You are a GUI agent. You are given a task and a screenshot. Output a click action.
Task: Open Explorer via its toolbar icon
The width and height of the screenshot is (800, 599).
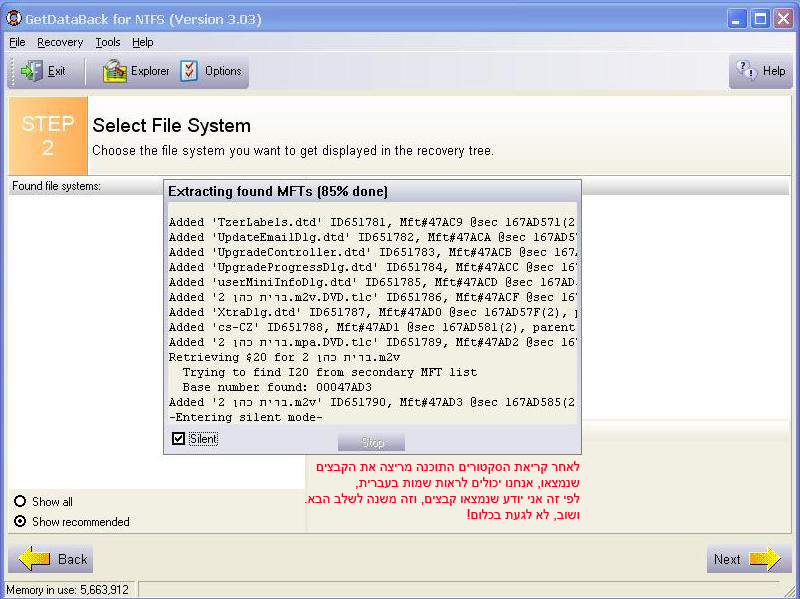point(114,71)
